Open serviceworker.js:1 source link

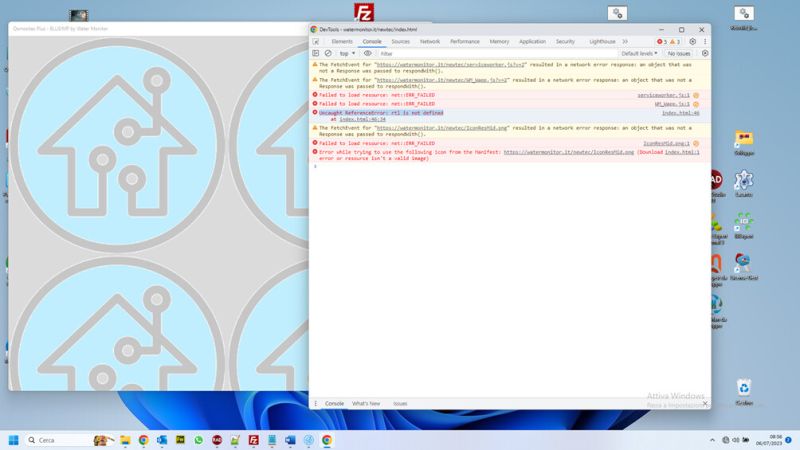663,95
